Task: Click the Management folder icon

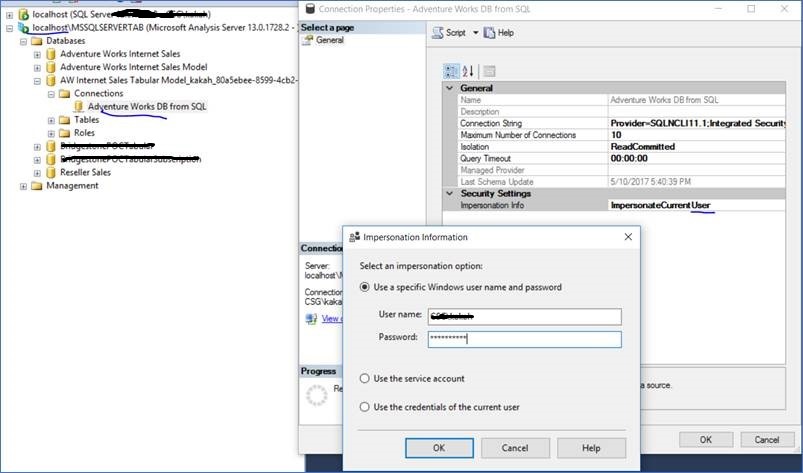Action: click(36, 186)
